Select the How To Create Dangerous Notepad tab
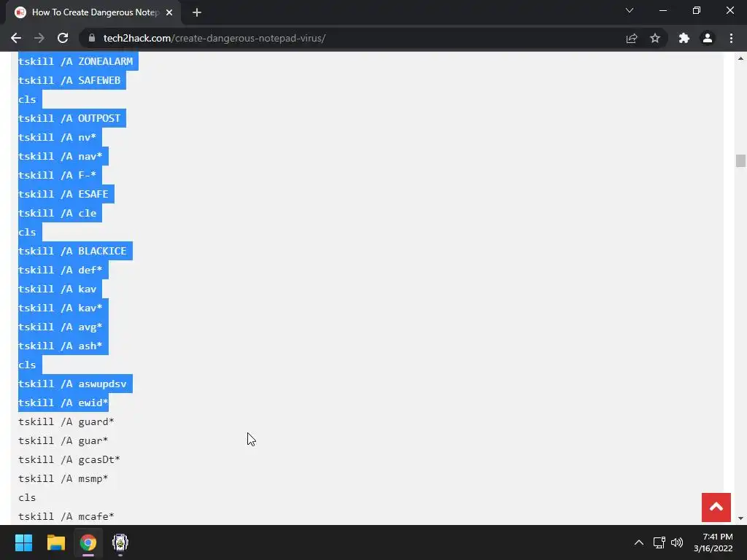Screen dimensions: 747x560 [x=93, y=12]
